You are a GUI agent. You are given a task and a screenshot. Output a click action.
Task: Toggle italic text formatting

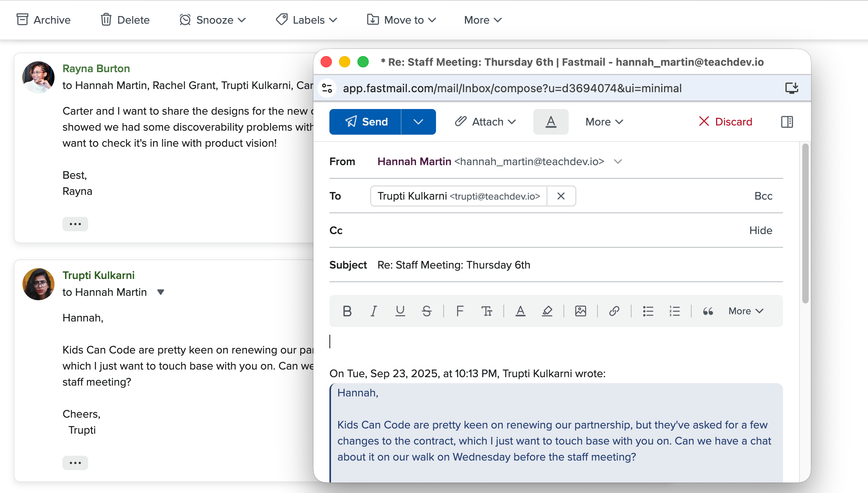click(373, 311)
